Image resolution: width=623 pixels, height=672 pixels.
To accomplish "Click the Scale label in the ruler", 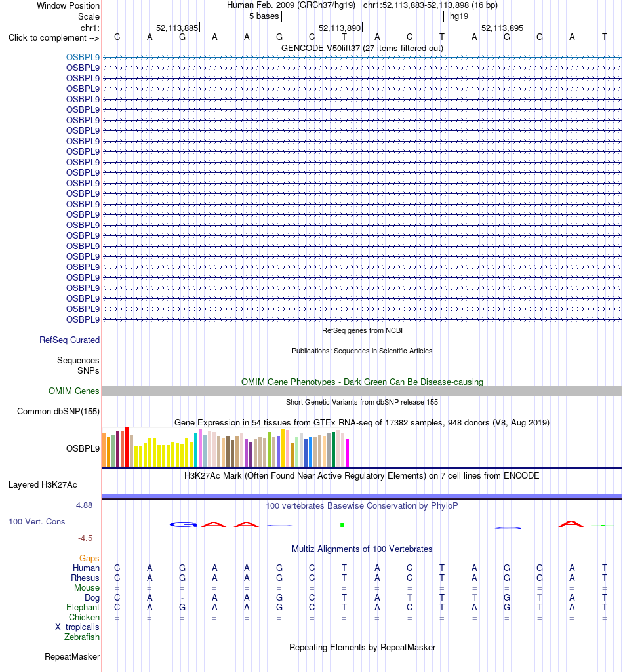I will pos(89,16).
